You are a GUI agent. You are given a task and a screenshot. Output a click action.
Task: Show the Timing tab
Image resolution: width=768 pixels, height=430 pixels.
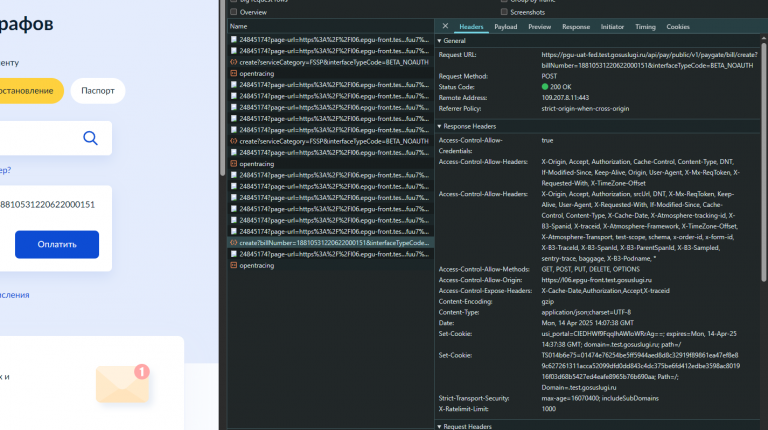[645, 27]
